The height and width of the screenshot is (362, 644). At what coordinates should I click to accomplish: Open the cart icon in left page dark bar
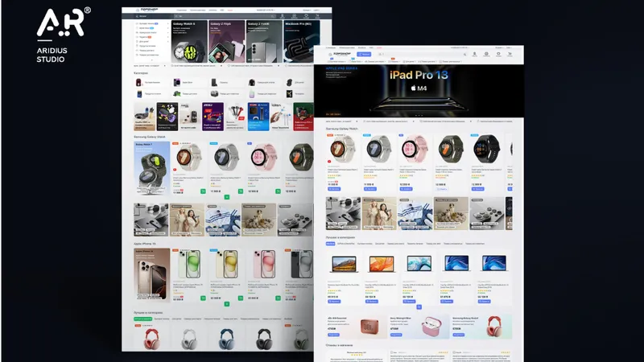(x=317, y=16)
